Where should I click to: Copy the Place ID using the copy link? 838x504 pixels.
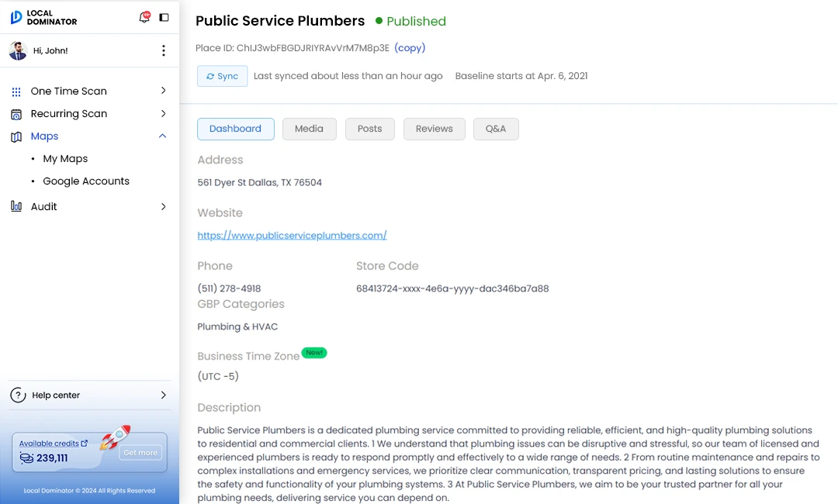[410, 48]
